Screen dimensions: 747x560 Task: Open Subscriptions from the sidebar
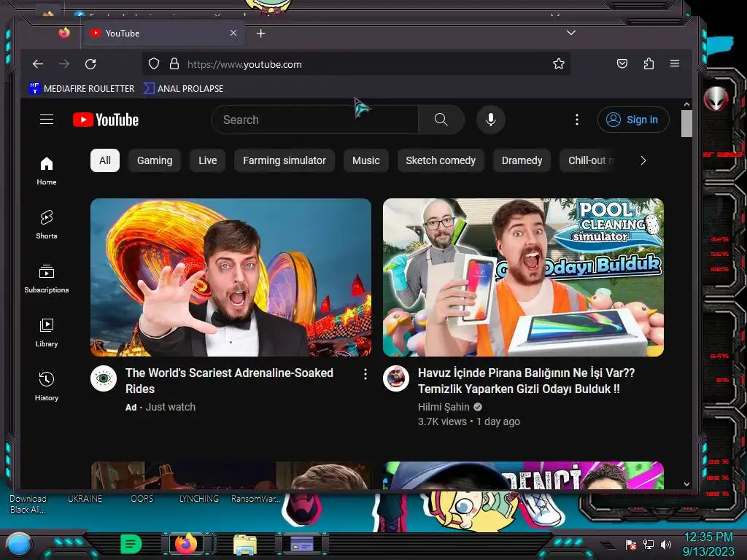click(x=47, y=279)
